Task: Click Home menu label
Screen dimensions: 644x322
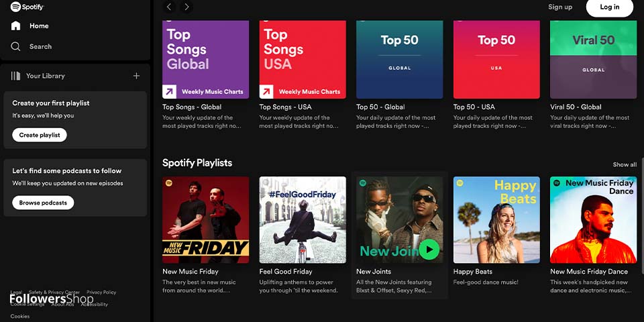Action: pyautogui.click(x=39, y=26)
